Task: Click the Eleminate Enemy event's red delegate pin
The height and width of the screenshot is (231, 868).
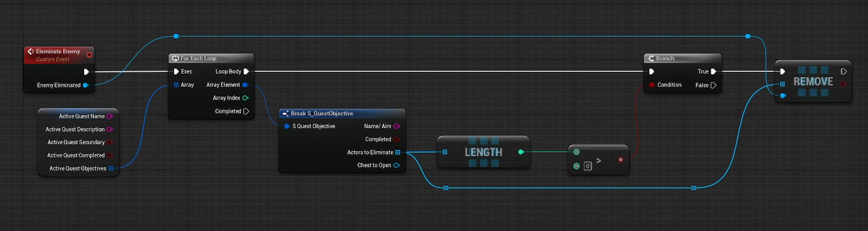Action: 89,55
